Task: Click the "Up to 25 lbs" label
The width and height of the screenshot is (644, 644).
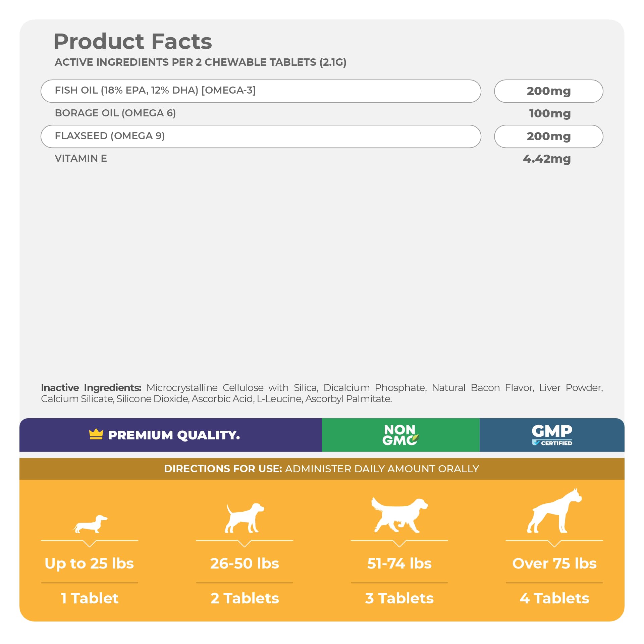Action: [89, 563]
